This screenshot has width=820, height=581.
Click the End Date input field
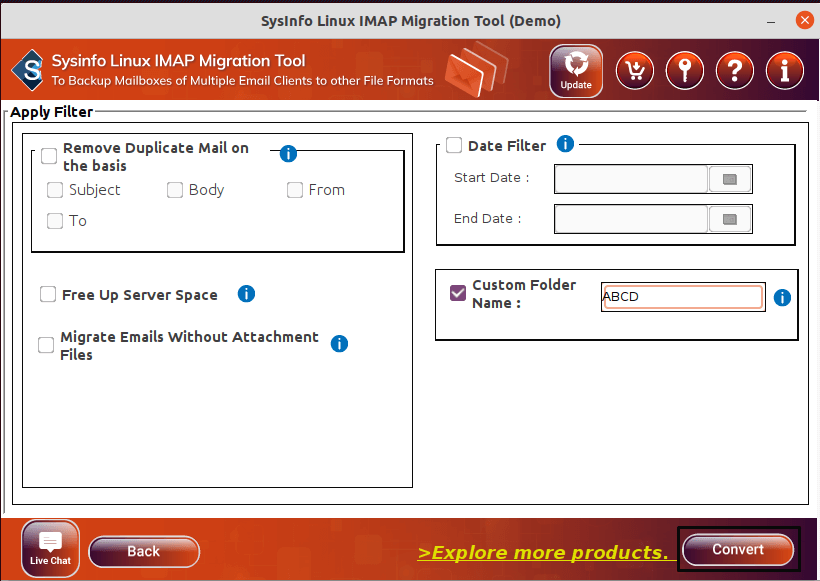coord(631,219)
